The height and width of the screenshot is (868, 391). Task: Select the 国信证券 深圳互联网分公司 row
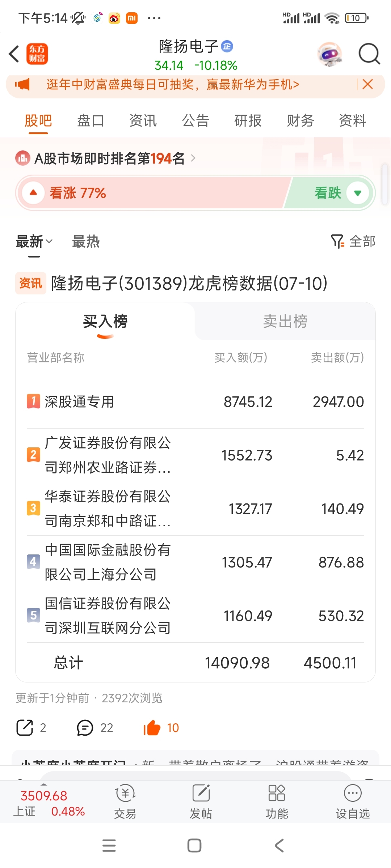195,616
